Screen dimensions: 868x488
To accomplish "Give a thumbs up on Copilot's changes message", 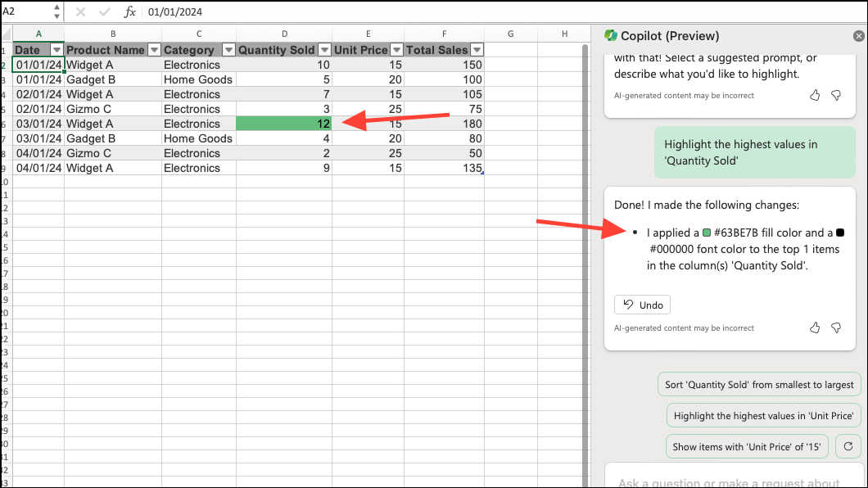I will point(814,328).
